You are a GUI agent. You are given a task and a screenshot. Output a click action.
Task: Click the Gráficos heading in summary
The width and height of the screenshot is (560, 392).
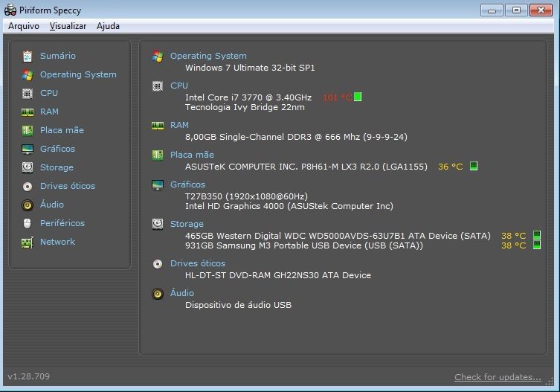187,184
